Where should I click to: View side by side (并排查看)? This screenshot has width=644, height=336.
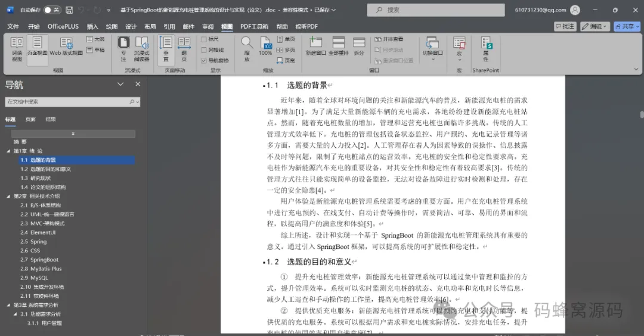pos(389,39)
